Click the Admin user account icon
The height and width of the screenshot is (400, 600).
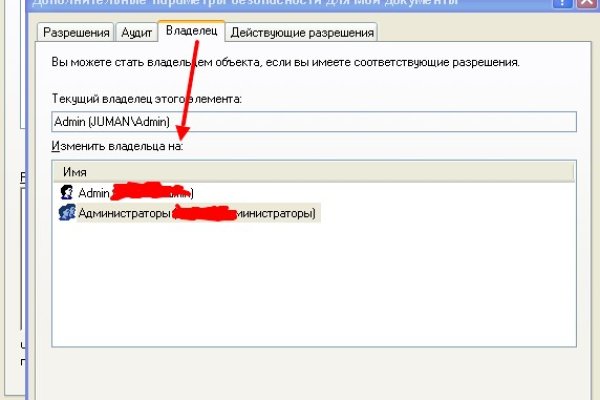click(68, 192)
